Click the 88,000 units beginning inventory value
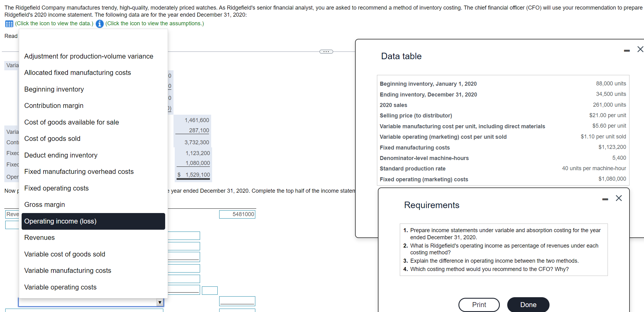This screenshot has width=644, height=312. 611,84
